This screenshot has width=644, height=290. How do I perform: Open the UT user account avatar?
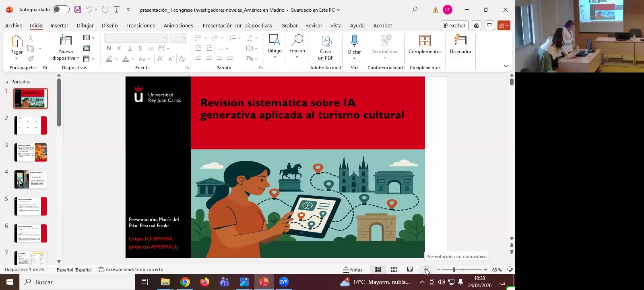click(x=447, y=10)
